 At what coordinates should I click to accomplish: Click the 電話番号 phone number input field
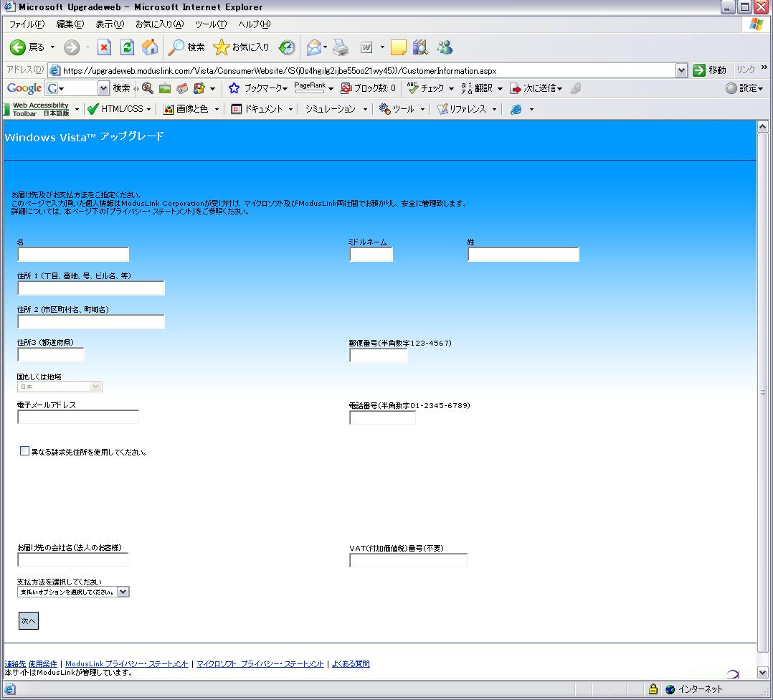[382, 417]
